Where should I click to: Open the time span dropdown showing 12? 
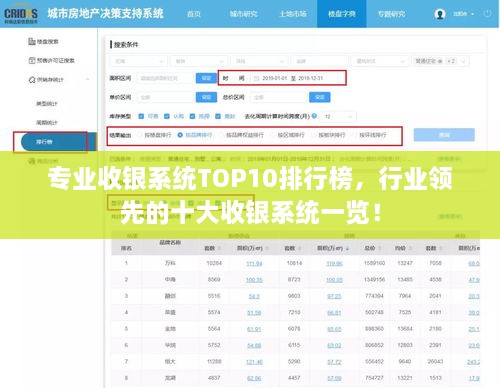tap(339, 116)
